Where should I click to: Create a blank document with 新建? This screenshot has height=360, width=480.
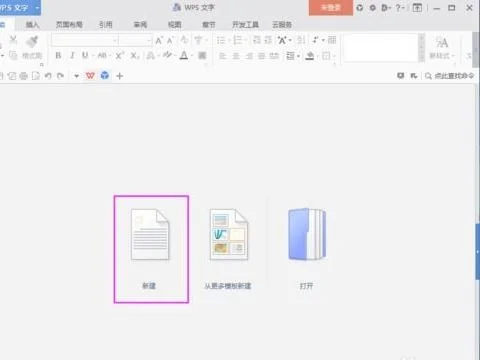tap(151, 249)
